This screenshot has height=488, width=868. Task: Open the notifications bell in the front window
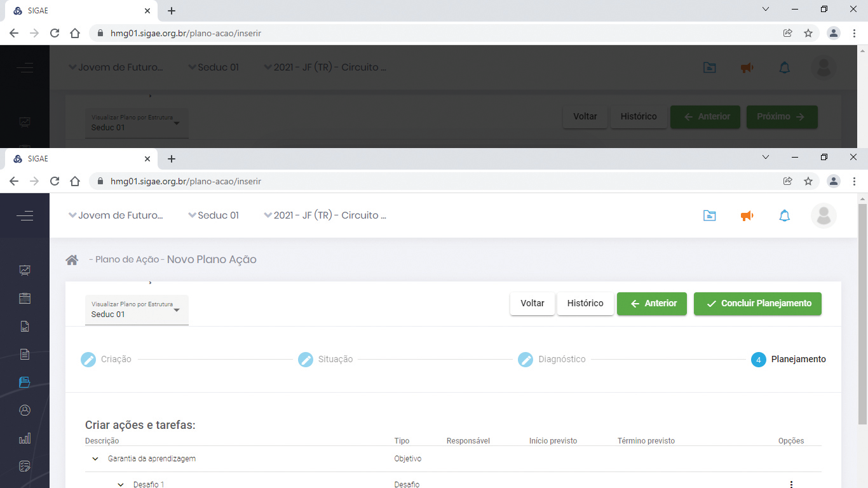[785, 215]
